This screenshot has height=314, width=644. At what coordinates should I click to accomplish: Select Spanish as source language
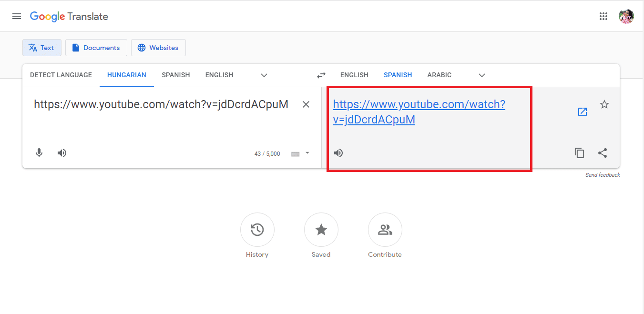coord(176,75)
